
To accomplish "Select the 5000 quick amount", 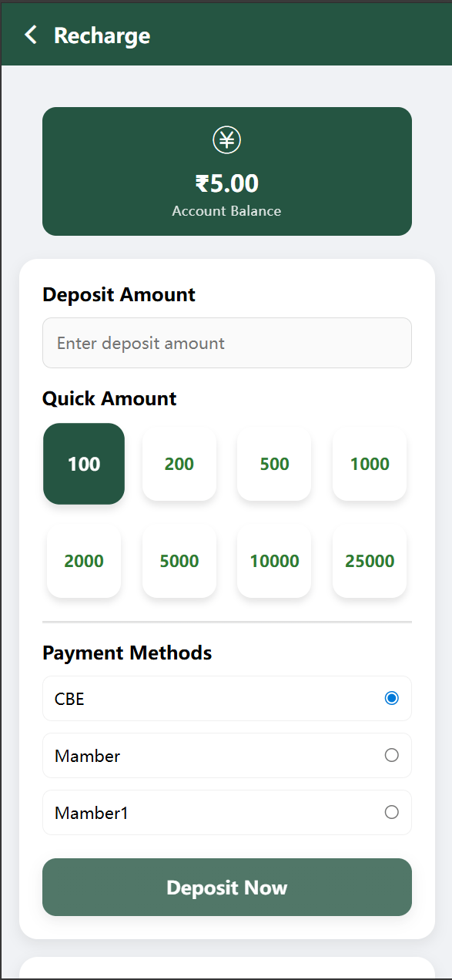I will point(179,561).
